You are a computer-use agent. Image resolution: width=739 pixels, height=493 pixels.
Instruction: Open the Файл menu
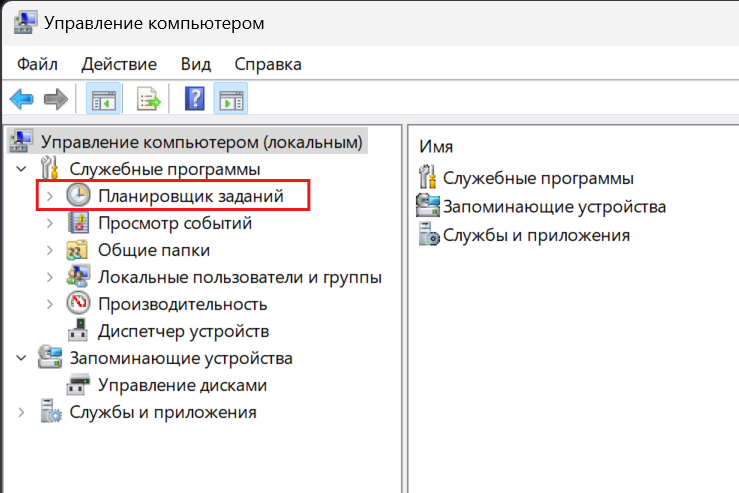pos(37,64)
